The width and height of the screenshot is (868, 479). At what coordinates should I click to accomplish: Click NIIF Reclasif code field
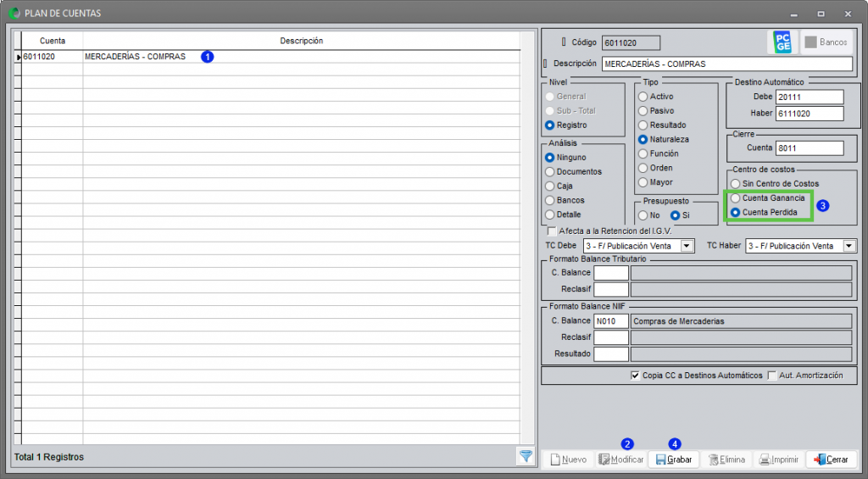click(611, 337)
